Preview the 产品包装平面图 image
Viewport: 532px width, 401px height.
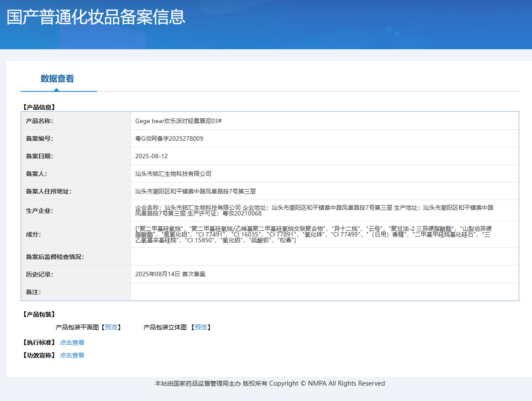(x=111, y=327)
